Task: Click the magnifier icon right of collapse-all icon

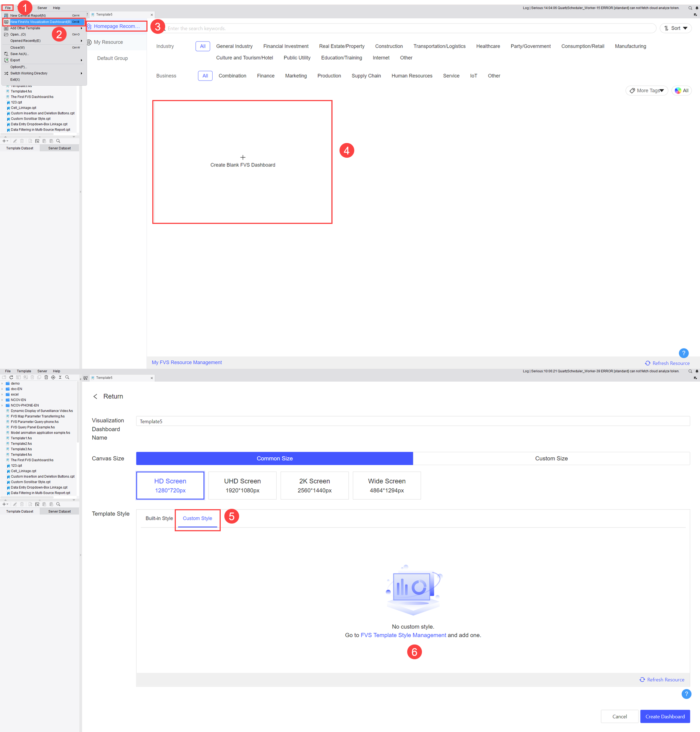Action: (67, 377)
